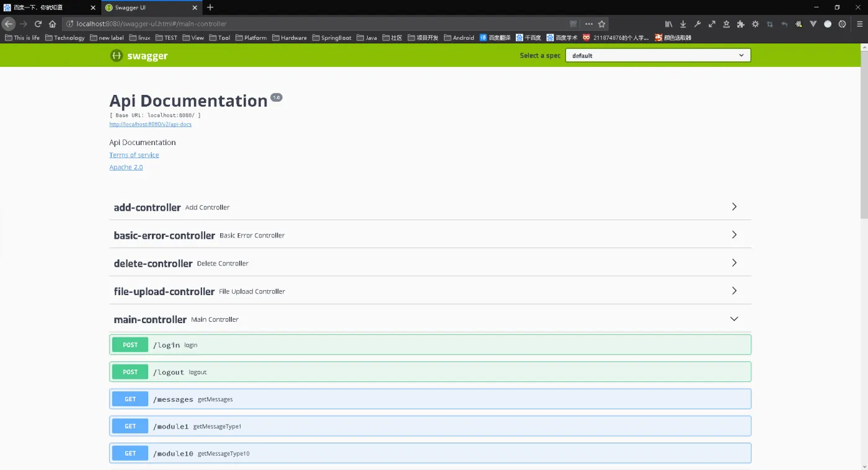Open the Select a spec dropdown

click(658, 56)
